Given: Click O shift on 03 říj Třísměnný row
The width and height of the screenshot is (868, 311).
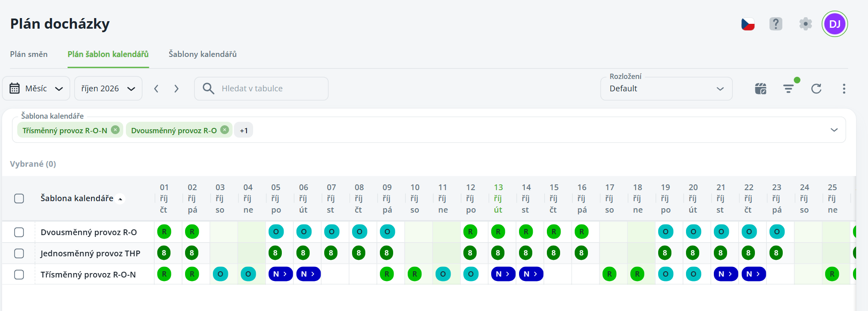Looking at the screenshot, I should point(220,274).
